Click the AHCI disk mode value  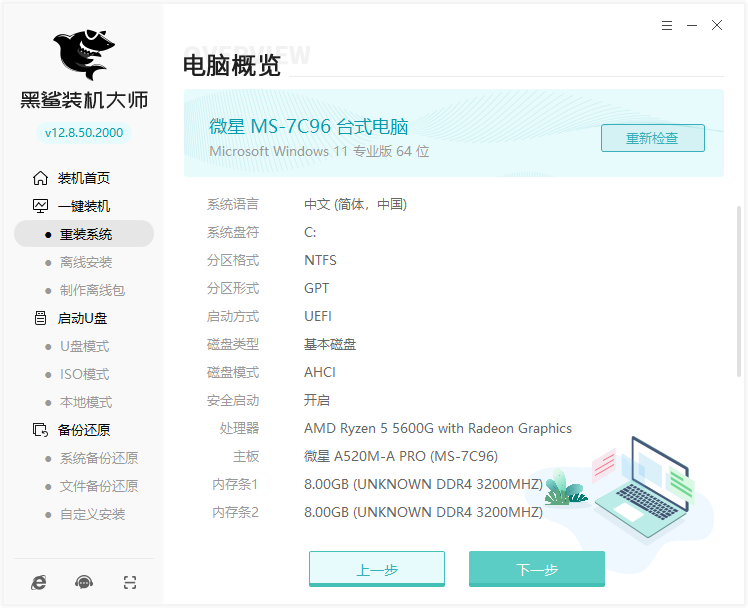click(x=320, y=372)
